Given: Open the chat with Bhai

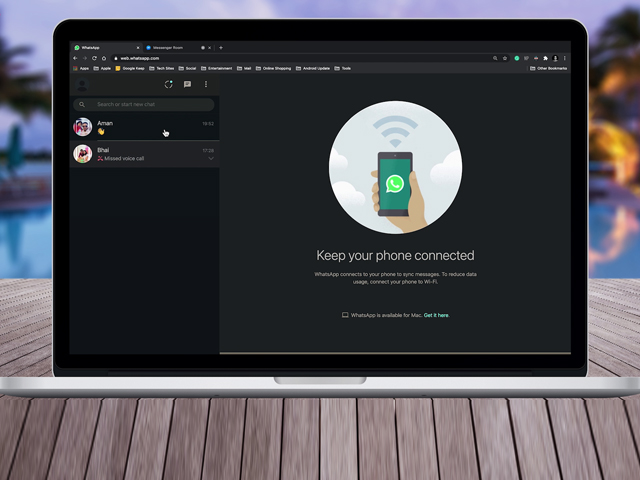Looking at the screenshot, I should pyautogui.click(x=144, y=154).
